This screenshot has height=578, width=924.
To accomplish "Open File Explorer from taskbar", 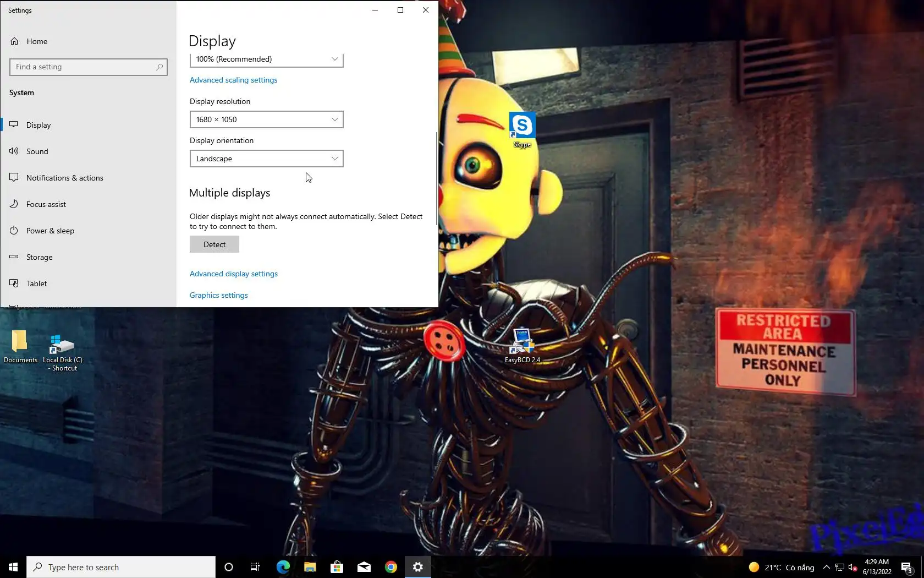I will pyautogui.click(x=310, y=567).
